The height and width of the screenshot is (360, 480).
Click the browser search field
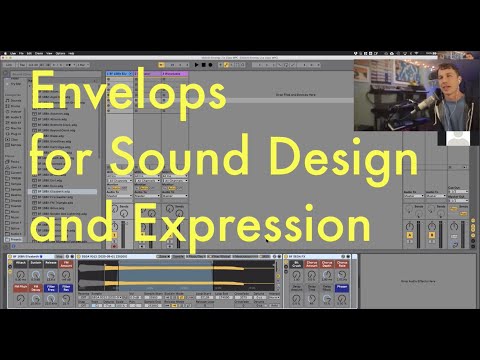(55, 74)
